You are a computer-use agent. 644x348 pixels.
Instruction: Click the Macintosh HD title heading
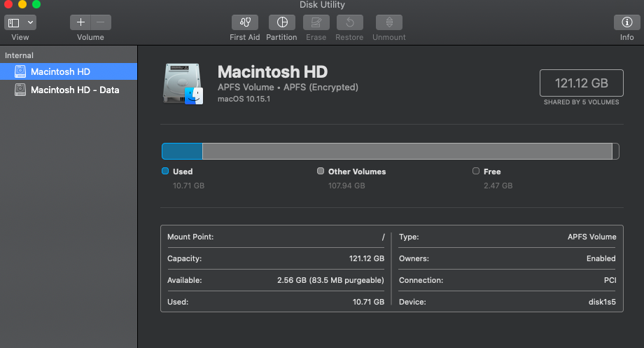coord(273,72)
